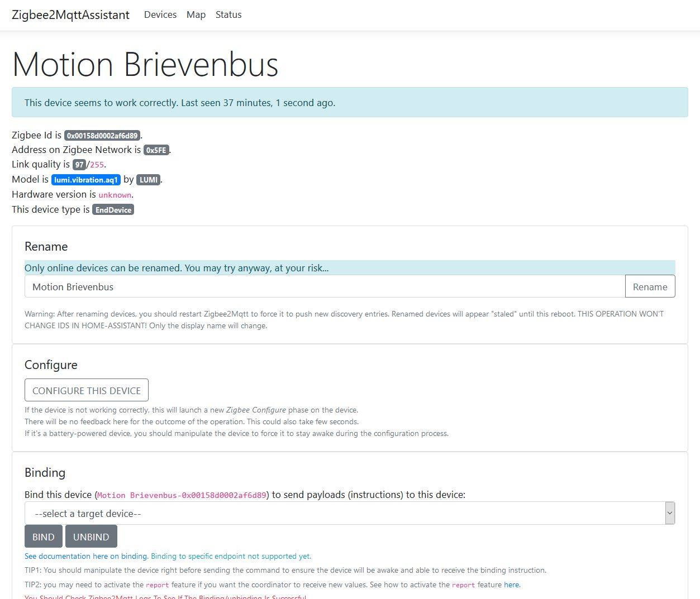Open the Devices page in navbar
The width and height of the screenshot is (700, 599).
[160, 15]
